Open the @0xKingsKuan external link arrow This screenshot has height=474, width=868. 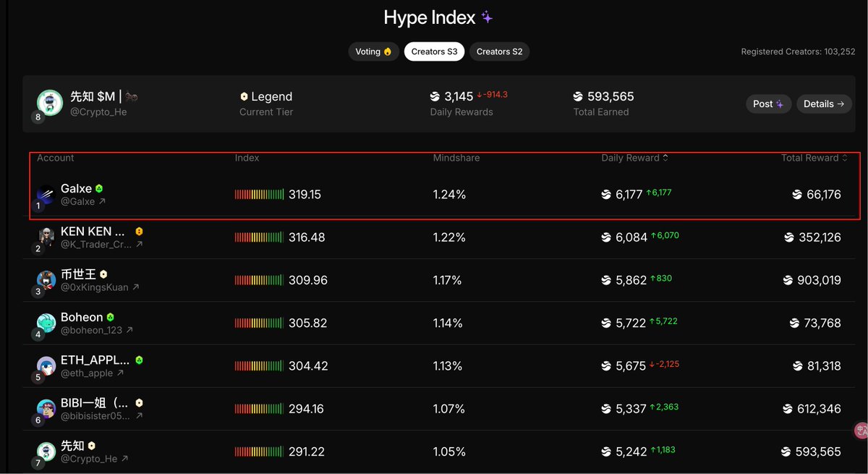pos(135,287)
